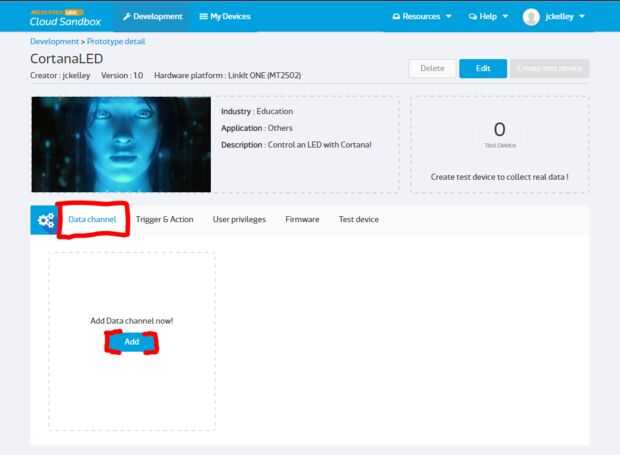Click the greyed-out Create test device button
Viewport: 620px width, 455px height.
point(550,68)
